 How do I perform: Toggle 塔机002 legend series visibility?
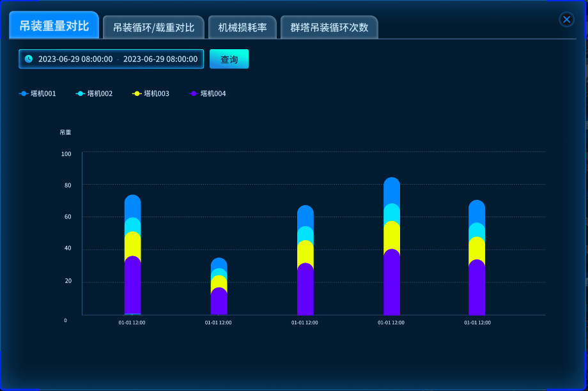tap(94, 93)
